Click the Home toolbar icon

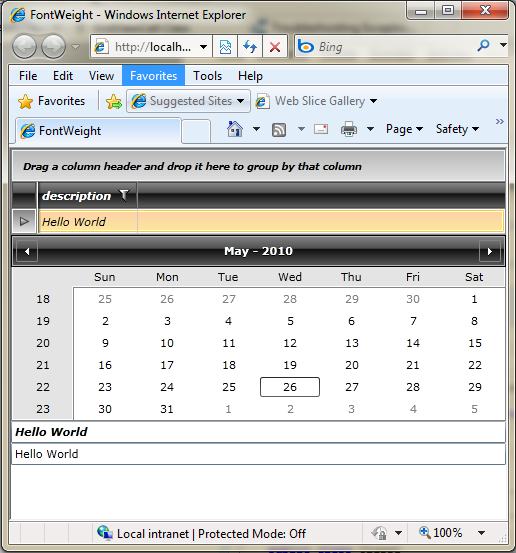235,129
